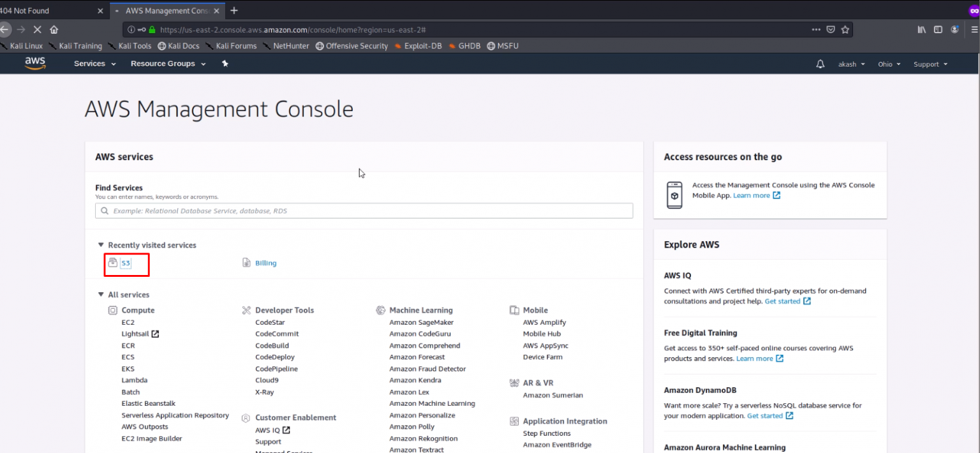The image size is (980, 453).
Task: Click the Find Services search field
Action: click(x=364, y=211)
